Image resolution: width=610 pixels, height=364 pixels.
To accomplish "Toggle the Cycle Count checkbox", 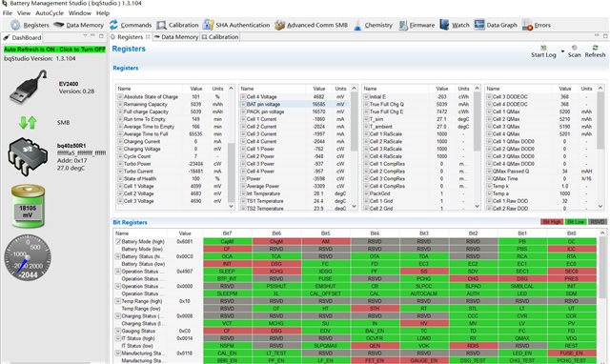I will click(x=120, y=156).
